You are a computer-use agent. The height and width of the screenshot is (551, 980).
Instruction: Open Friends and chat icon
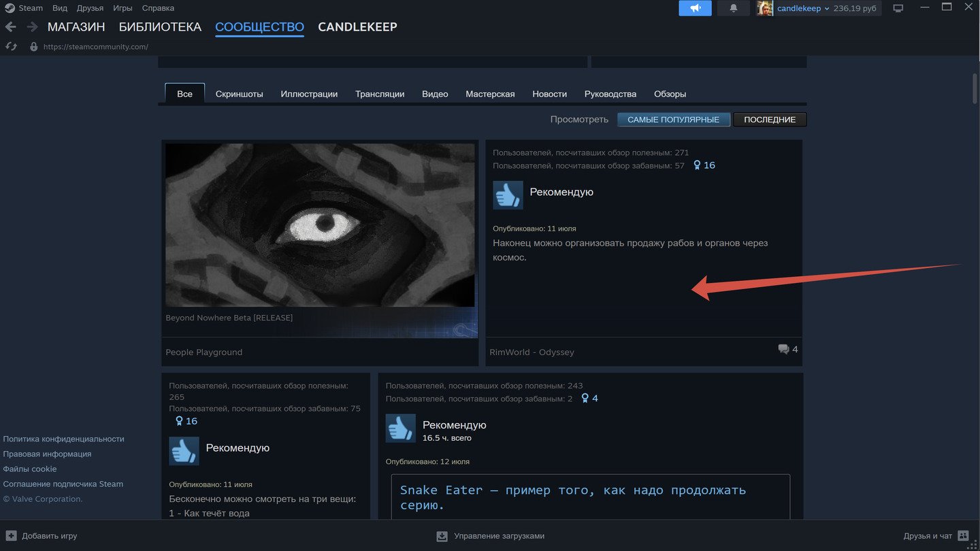click(963, 535)
